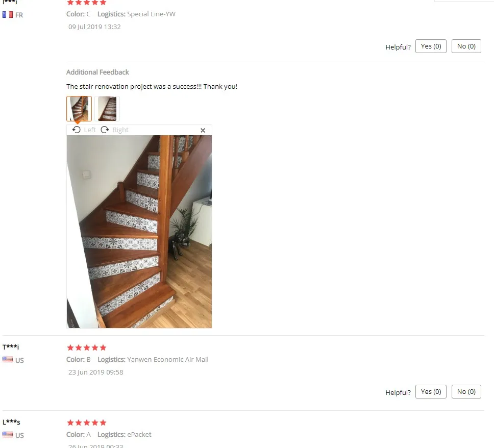This screenshot has width=494, height=448.
Task: Click the 'Additional Feedback' heading
Action: click(x=97, y=72)
